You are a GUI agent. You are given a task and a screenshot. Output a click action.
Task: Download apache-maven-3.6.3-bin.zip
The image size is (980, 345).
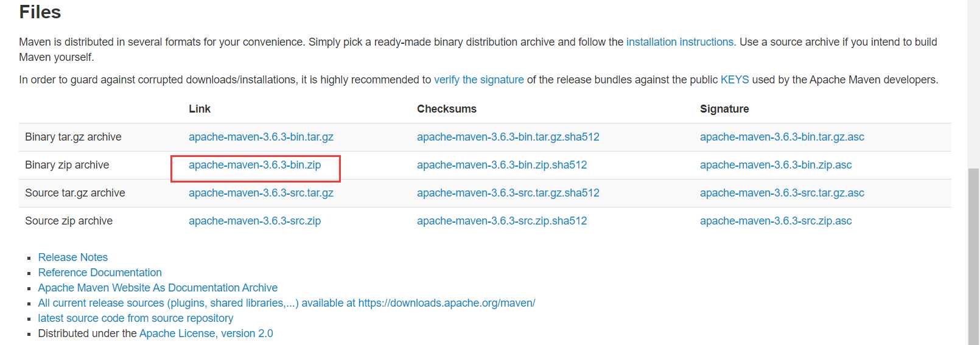[x=254, y=165]
